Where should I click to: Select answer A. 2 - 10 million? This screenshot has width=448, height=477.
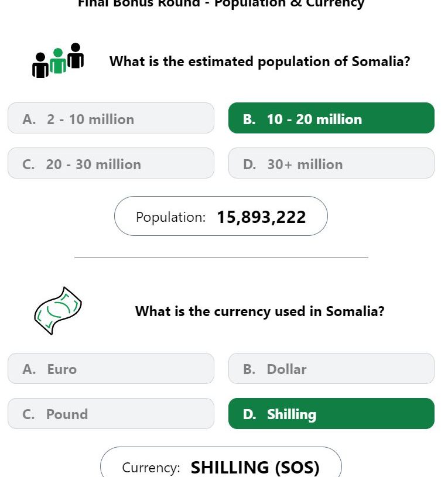point(111,118)
